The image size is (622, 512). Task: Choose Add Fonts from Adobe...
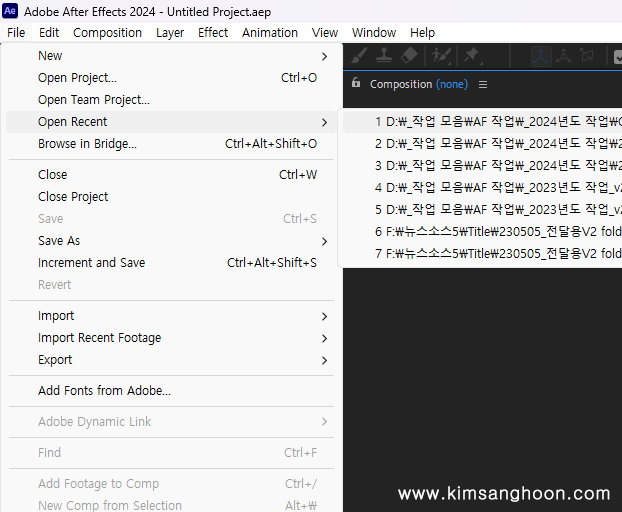coord(171,391)
